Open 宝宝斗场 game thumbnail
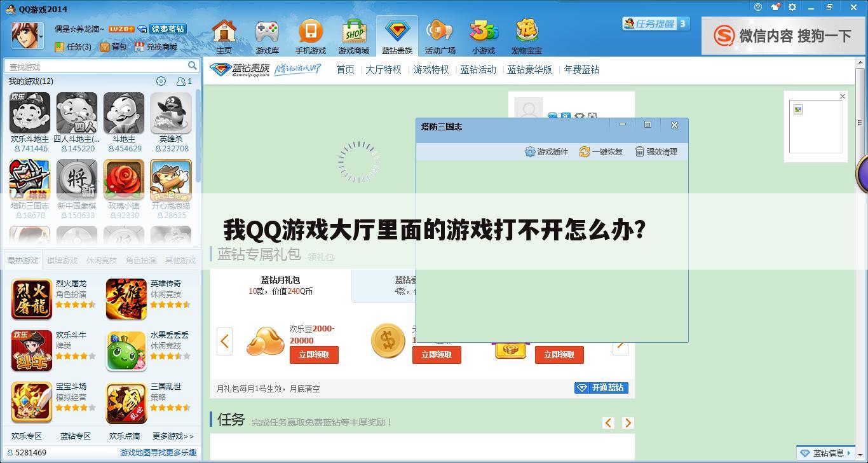This screenshot has height=463, width=868. point(32,403)
